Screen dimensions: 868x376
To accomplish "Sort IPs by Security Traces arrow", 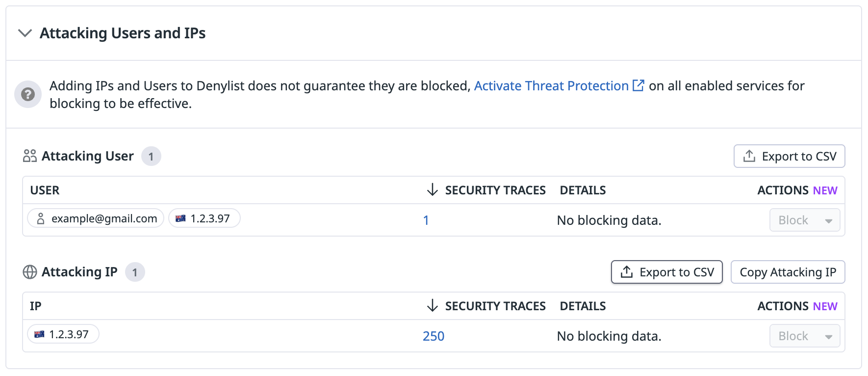I will [432, 306].
